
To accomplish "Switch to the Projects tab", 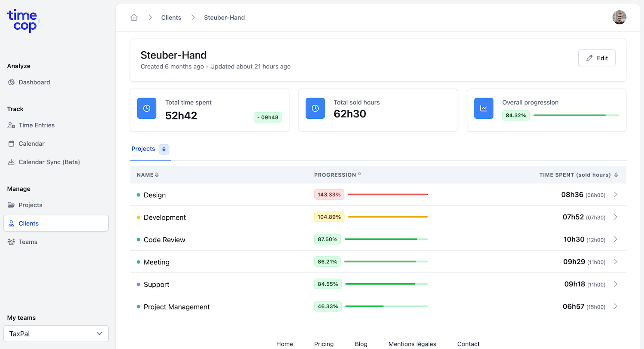I will coord(143,149).
